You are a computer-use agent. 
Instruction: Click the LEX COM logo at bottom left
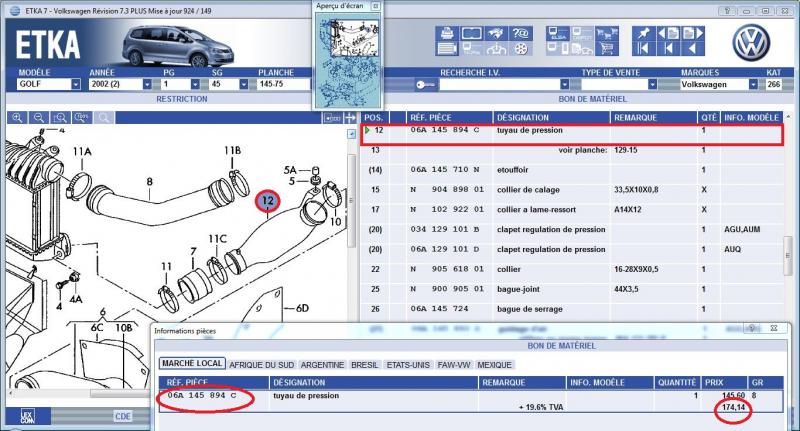click(28, 416)
